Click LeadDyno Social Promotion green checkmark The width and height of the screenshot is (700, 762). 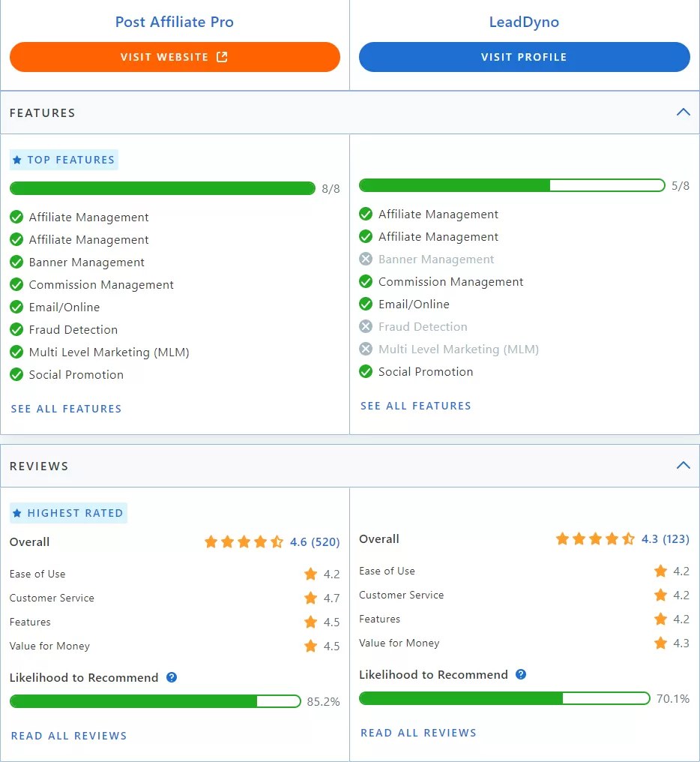pyautogui.click(x=366, y=371)
